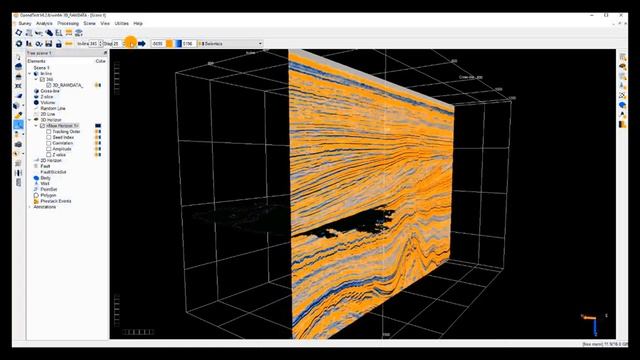Viewport: 640px width, 360px height.
Task: Toggle the inline 345 checkbox in the tree
Action: (x=42, y=80)
